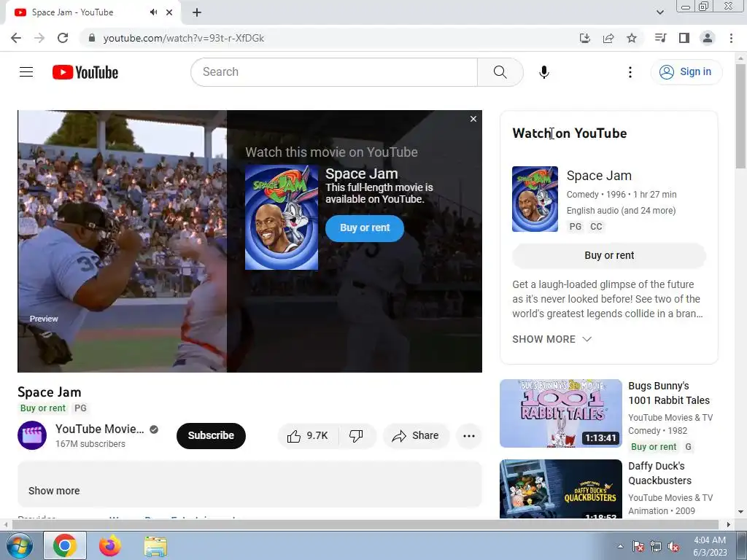Like the Space Jam video

click(x=307, y=436)
